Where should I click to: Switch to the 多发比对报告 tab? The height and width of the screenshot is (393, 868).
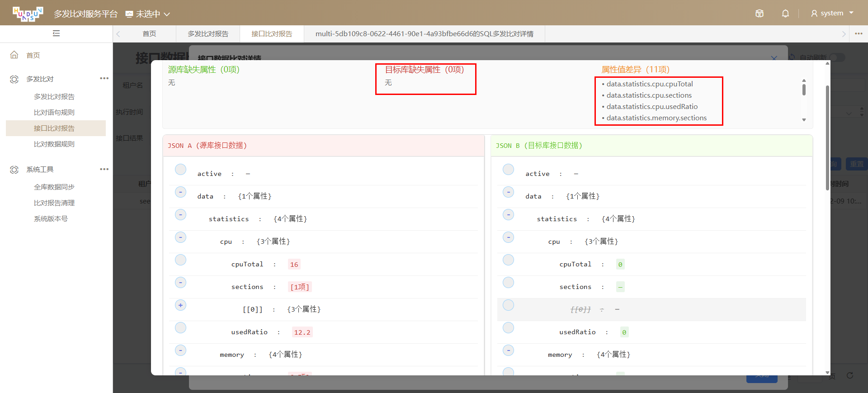[x=208, y=34]
